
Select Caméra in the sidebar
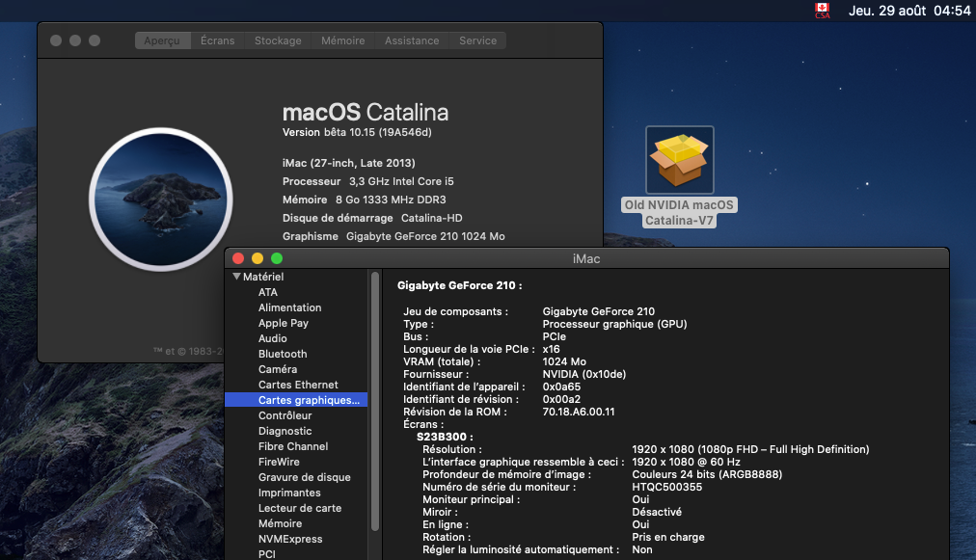278,369
